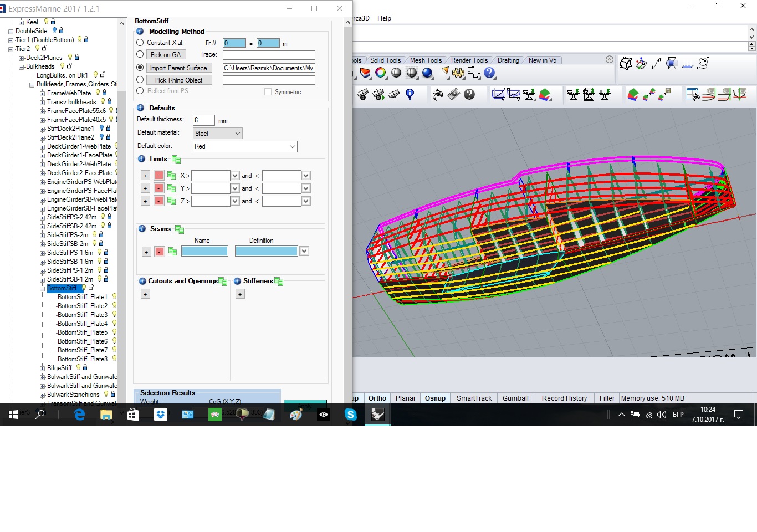The image size is (757, 532).
Task: Select the Constant X at radio button
Action: 140,43
